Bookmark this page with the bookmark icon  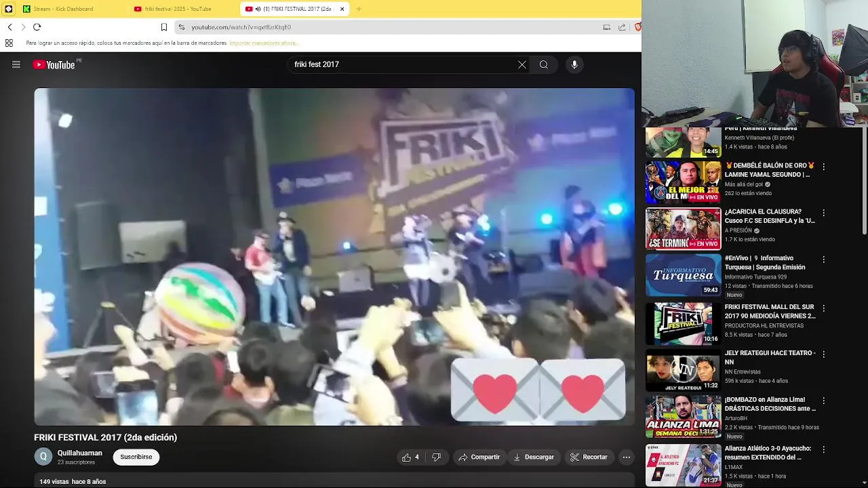pyautogui.click(x=164, y=27)
